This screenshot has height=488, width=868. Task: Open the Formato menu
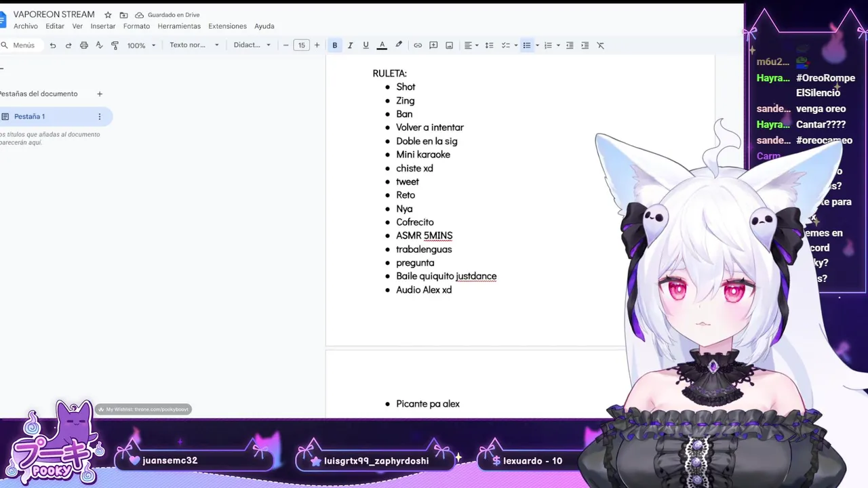point(136,26)
